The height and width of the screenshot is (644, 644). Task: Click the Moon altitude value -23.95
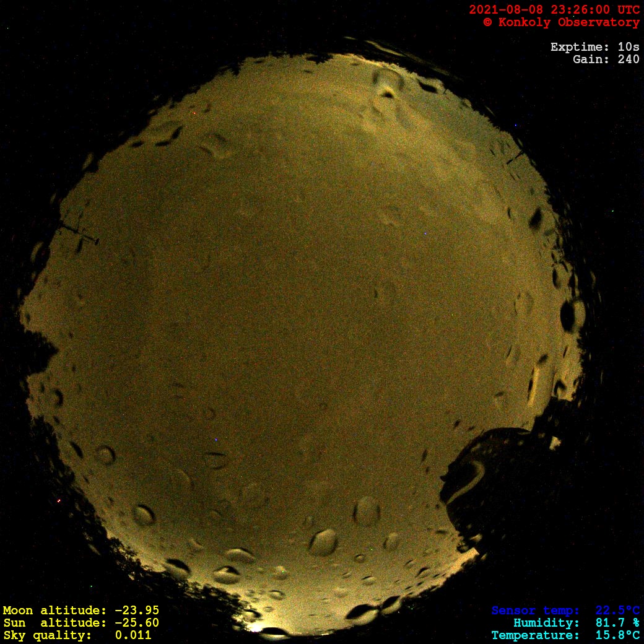(x=137, y=611)
